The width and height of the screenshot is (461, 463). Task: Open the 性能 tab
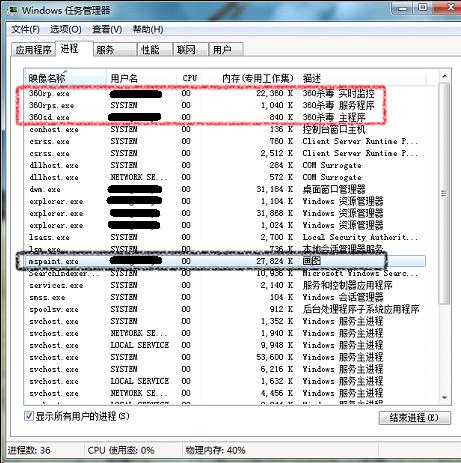click(155, 50)
